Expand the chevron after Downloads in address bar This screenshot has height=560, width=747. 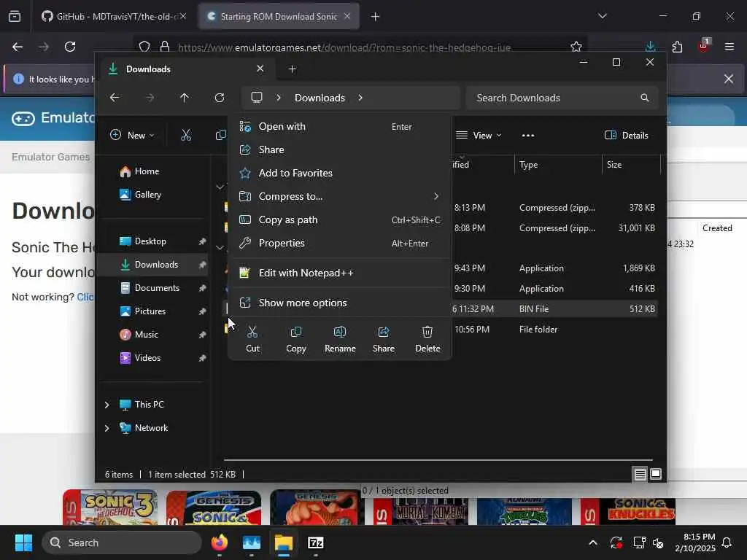click(x=360, y=98)
